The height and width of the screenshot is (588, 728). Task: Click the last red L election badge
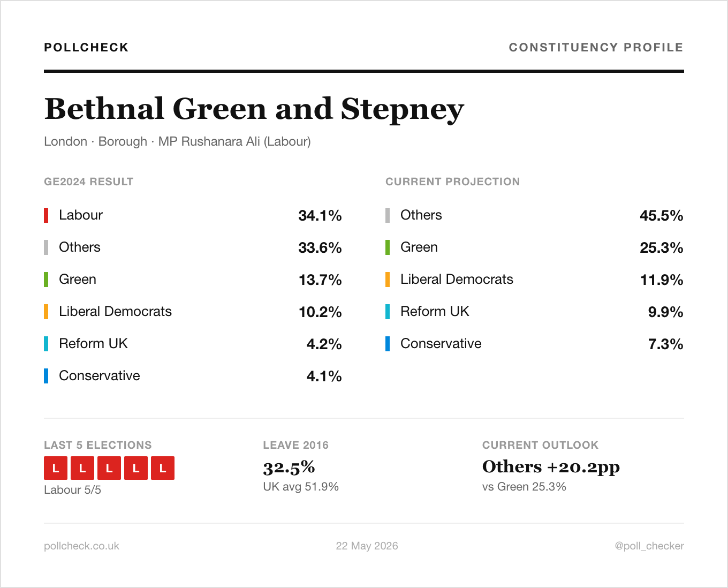[x=163, y=468]
